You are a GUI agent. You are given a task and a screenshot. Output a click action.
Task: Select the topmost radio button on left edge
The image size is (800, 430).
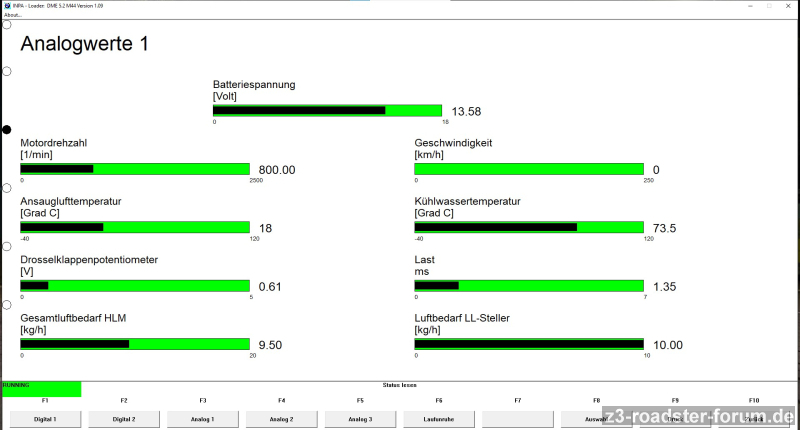click(7, 24)
